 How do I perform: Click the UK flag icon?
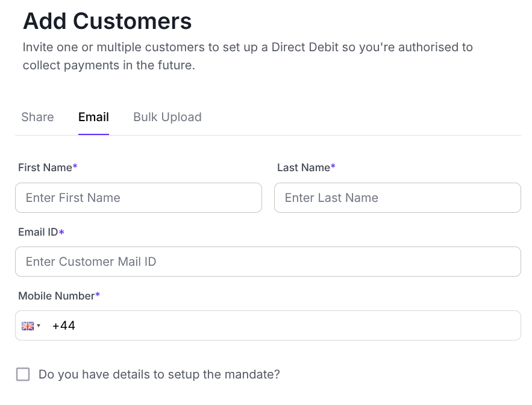click(28, 326)
